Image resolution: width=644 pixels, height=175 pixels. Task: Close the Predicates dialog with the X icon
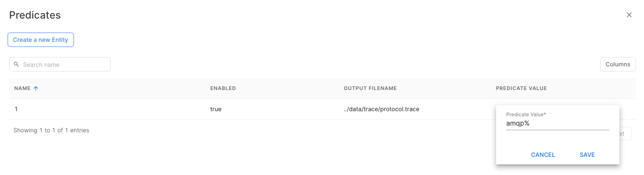click(629, 15)
